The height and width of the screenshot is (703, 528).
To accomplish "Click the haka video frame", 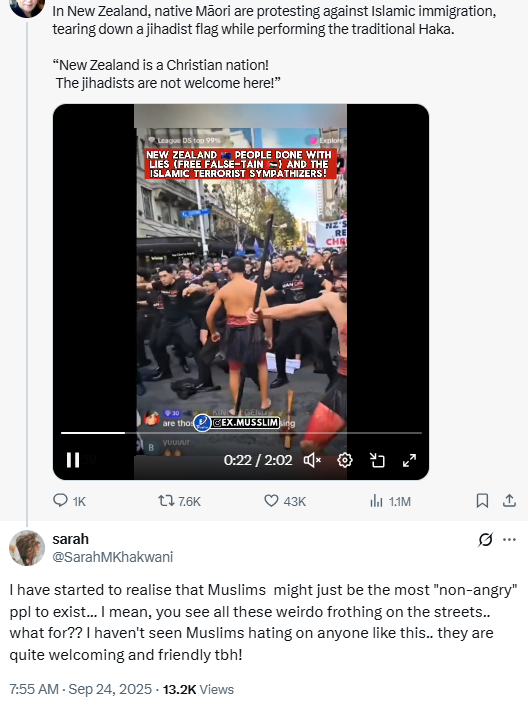I will (x=241, y=278).
